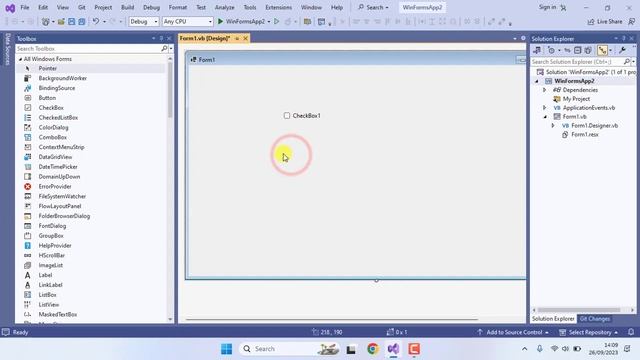Open Solution Explorer properties wrench icon
The height and width of the screenshot is (360, 640).
[622, 50]
